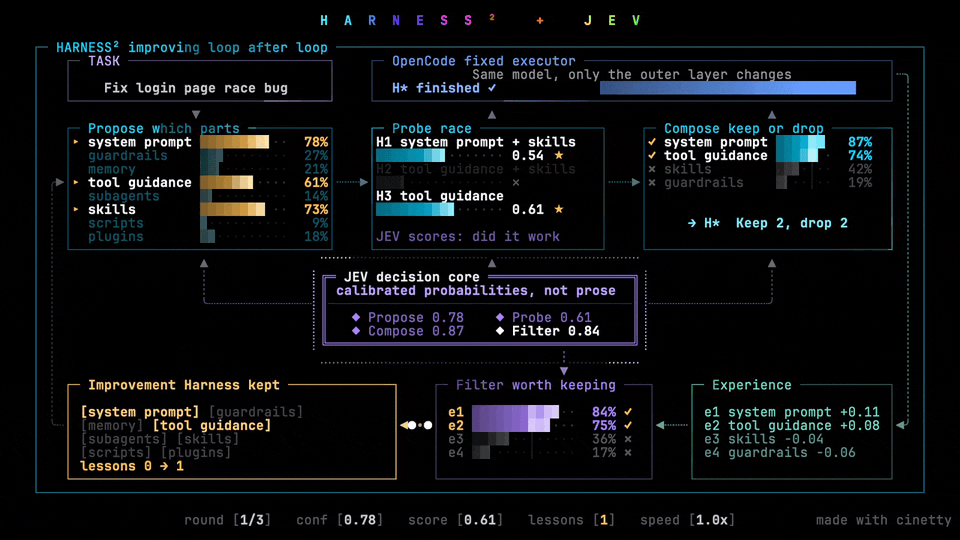This screenshot has width=960, height=540.
Task: Click the JEV scores: did it work line
Action: [x=468, y=236]
